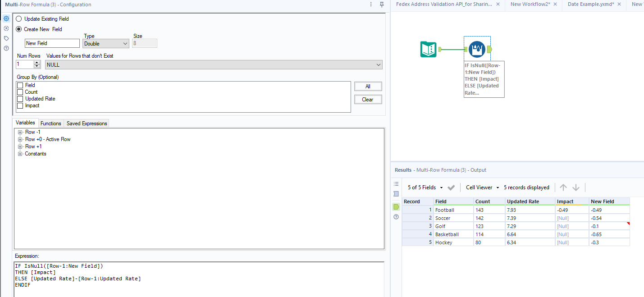644x297 pixels.
Task: Open the Type dropdown showing Double
Action: pos(105,43)
